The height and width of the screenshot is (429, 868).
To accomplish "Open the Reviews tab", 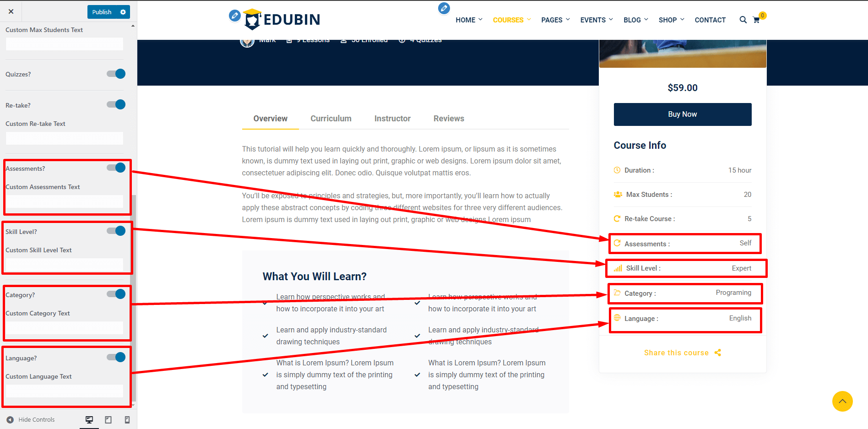I will click(449, 119).
